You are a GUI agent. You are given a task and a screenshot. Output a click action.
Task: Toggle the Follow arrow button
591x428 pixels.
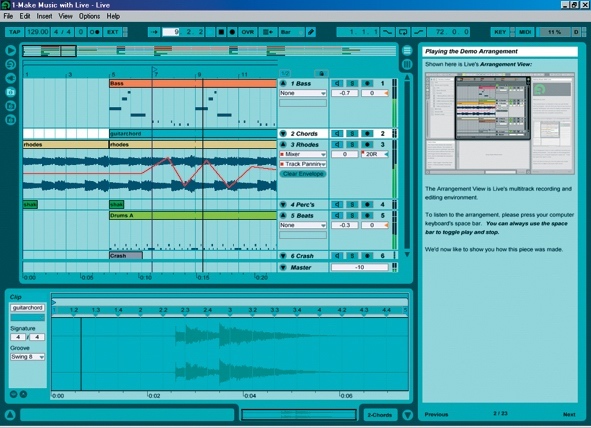pos(154,32)
